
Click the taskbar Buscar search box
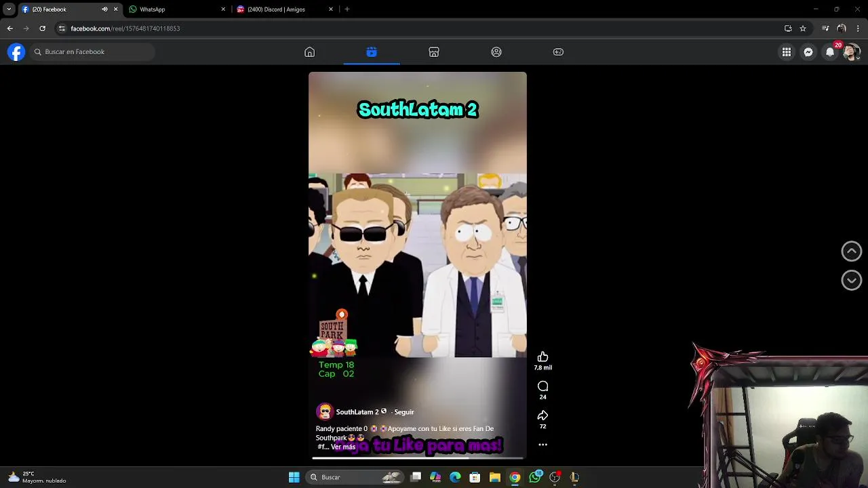tap(355, 477)
